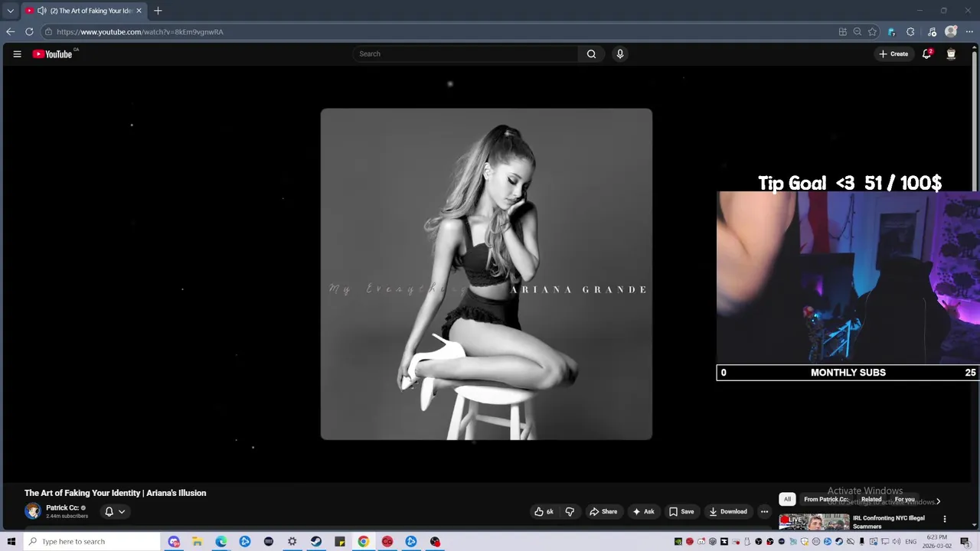
Task: Download the video
Action: (x=727, y=511)
